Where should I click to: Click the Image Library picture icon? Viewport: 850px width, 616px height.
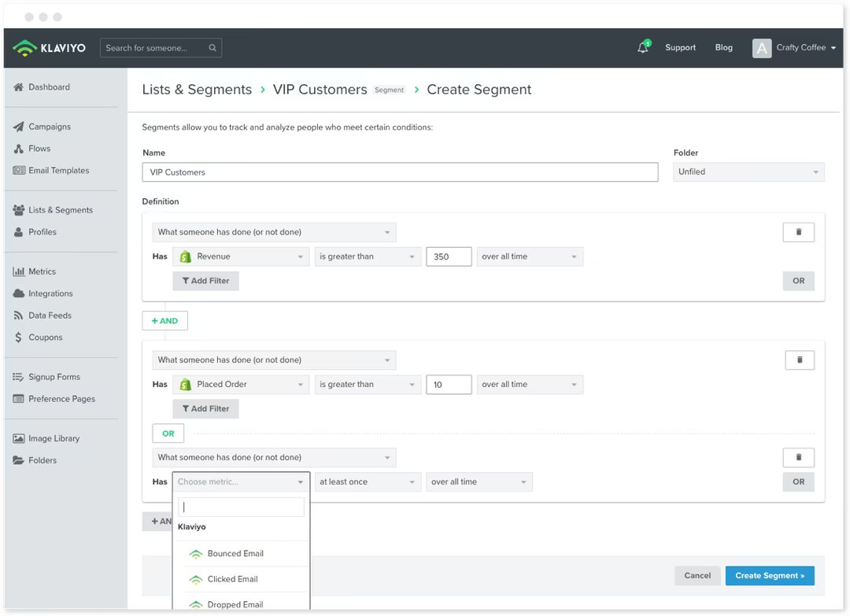pyautogui.click(x=18, y=438)
